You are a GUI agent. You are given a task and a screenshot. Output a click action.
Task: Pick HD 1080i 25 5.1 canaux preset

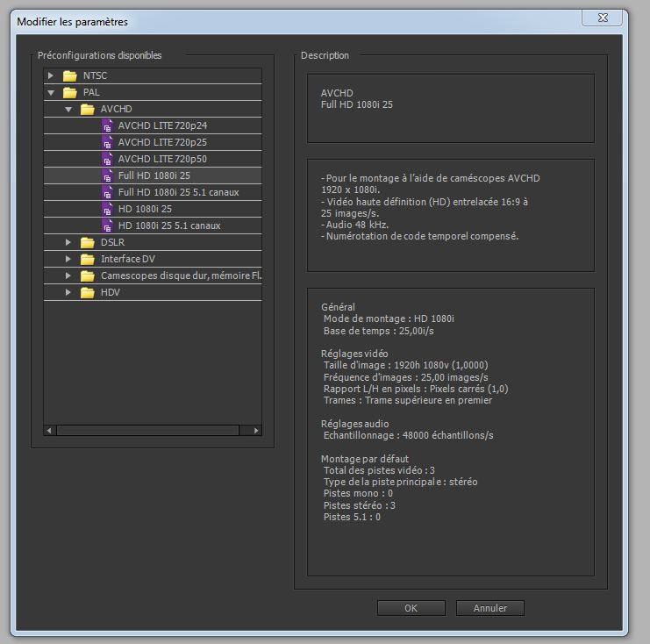point(169,225)
